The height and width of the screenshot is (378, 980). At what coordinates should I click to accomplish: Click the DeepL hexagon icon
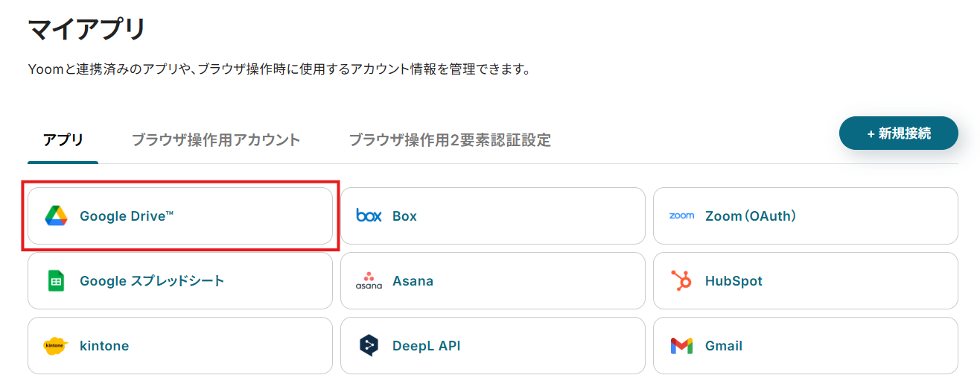coord(369,346)
